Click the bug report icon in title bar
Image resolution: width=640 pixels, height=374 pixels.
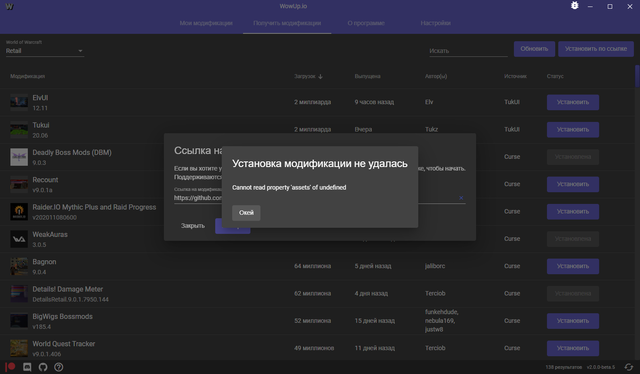574,6
